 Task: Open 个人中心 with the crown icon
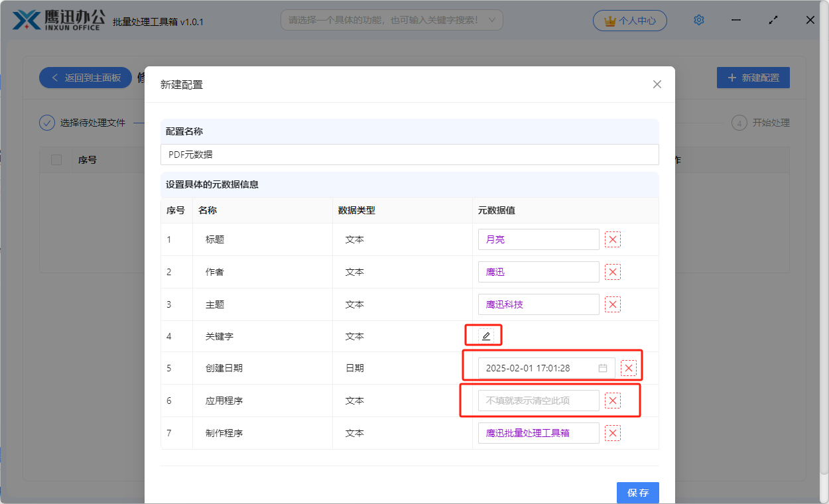point(629,21)
